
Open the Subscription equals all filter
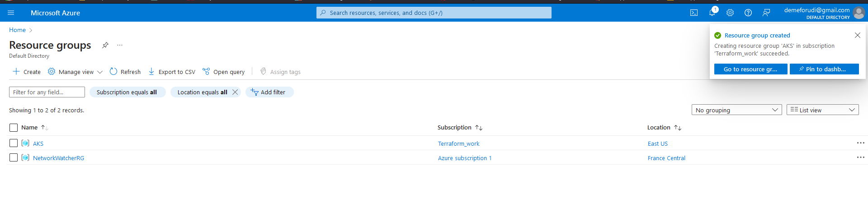[127, 92]
